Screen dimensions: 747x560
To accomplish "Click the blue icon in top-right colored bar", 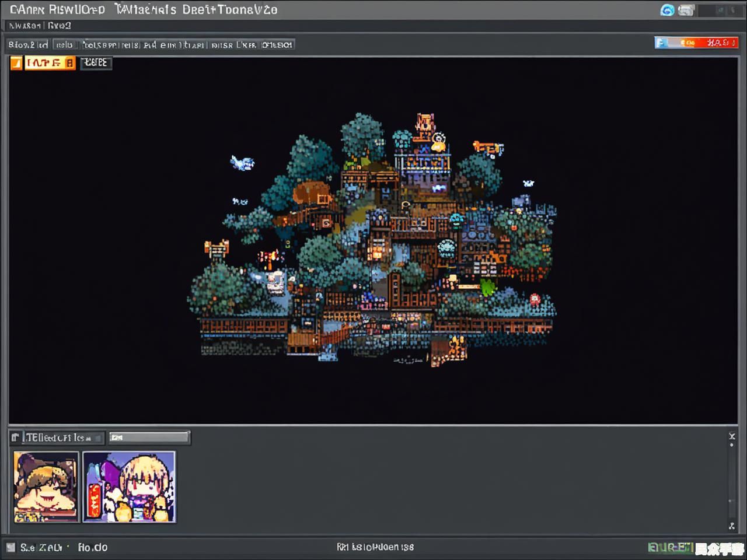I will (661, 43).
